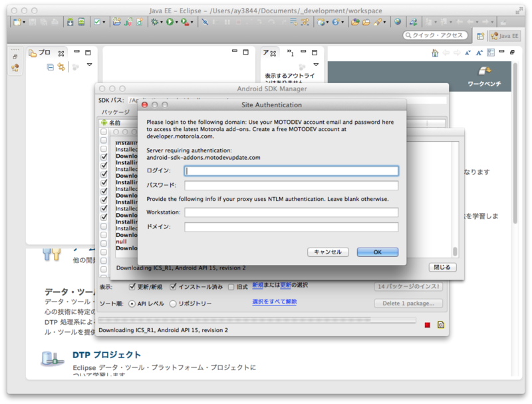Focus the ドメイン input field
The height and width of the screenshot is (404, 532).
point(291,227)
